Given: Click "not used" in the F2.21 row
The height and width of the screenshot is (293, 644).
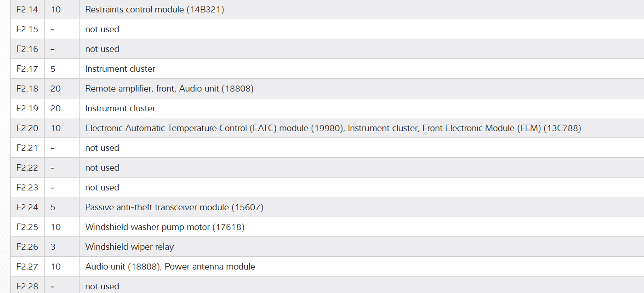Looking at the screenshot, I should 102,148.
